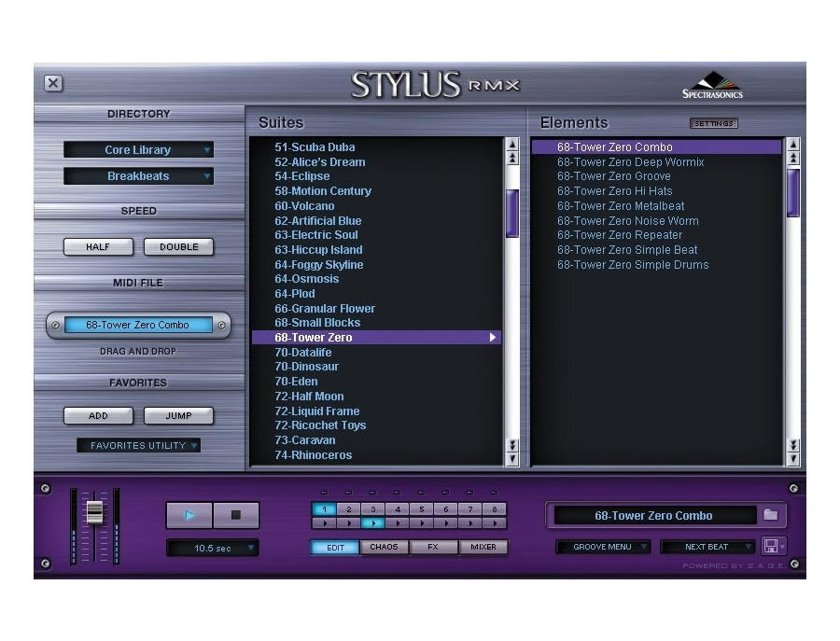Switch to the Mixer page

pyautogui.click(x=483, y=548)
